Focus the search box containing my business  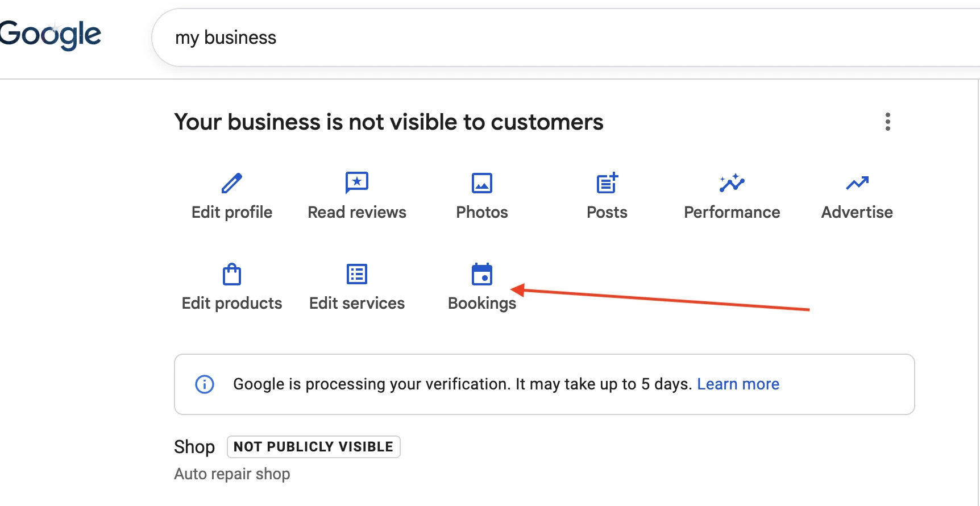566,38
